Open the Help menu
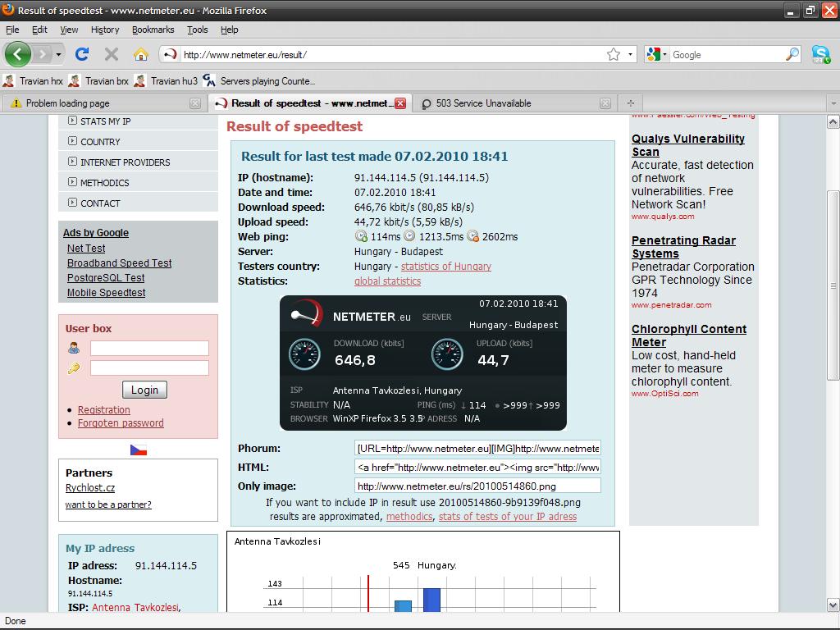Viewport: 840px width, 630px height. coord(230,30)
